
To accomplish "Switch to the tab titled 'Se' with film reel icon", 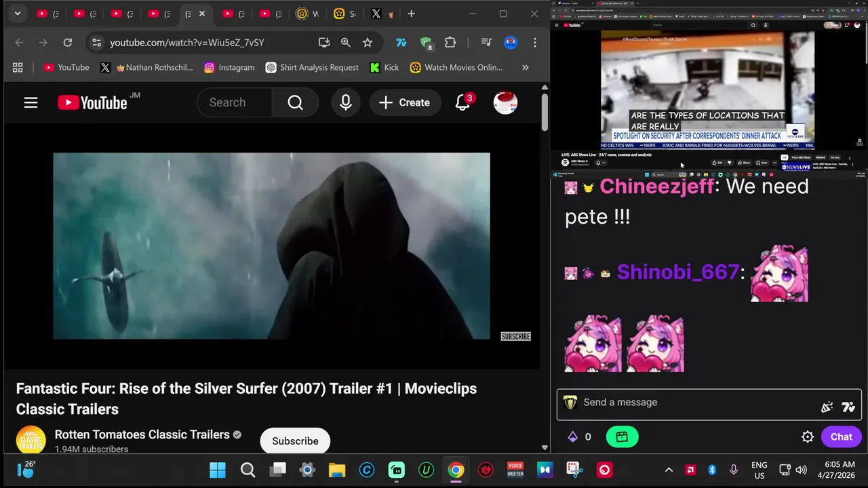I will click(344, 14).
